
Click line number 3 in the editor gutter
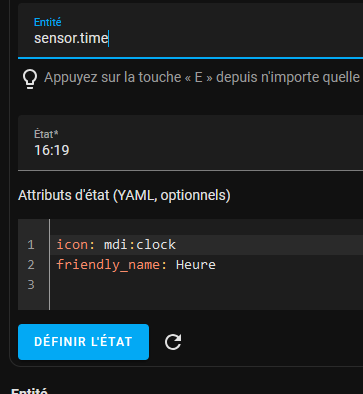pyautogui.click(x=31, y=285)
